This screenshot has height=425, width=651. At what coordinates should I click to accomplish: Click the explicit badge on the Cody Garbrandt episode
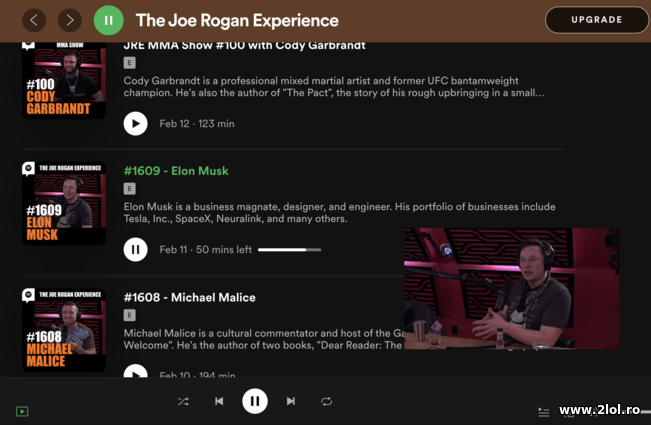click(130, 63)
